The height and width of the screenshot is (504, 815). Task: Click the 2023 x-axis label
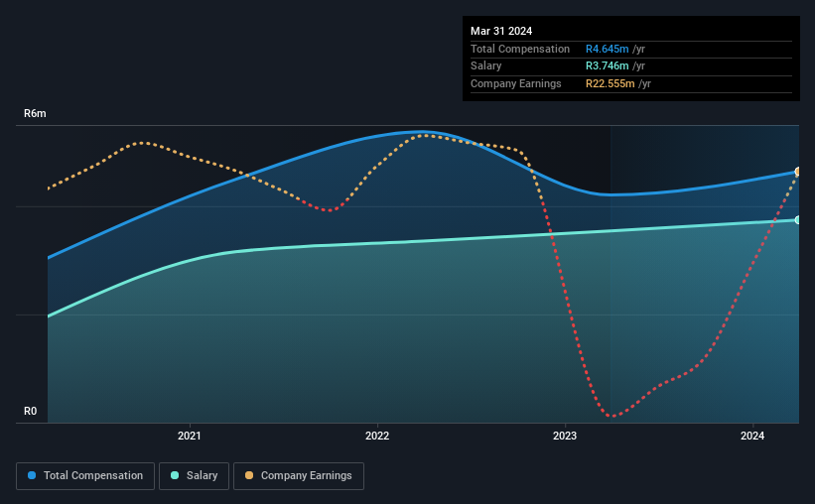pyautogui.click(x=565, y=436)
